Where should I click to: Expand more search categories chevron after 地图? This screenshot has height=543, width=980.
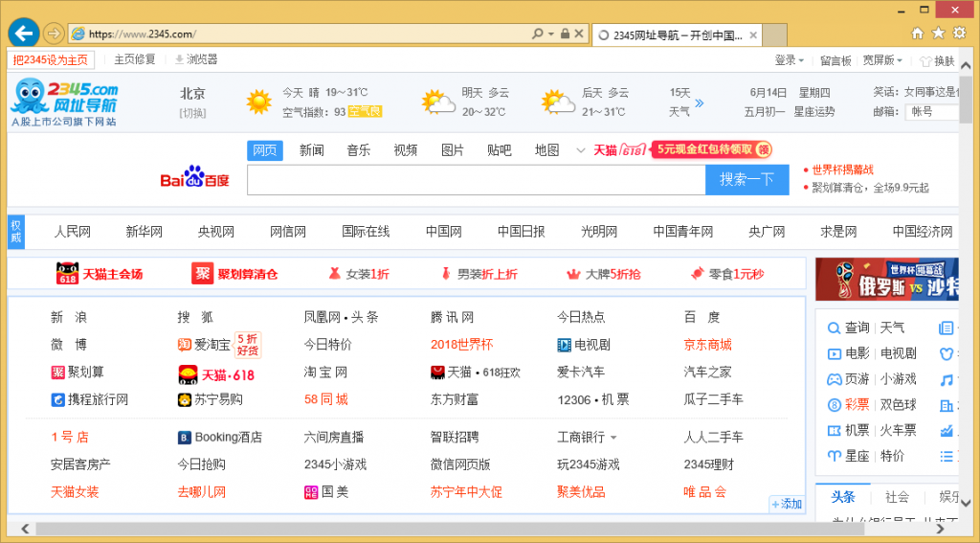click(580, 150)
